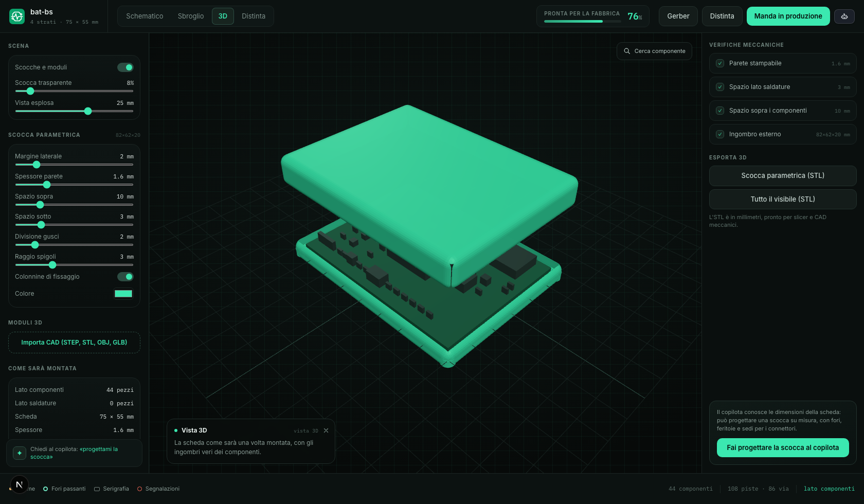Switch to the Schematico tab
The width and height of the screenshot is (864, 504).
click(145, 16)
